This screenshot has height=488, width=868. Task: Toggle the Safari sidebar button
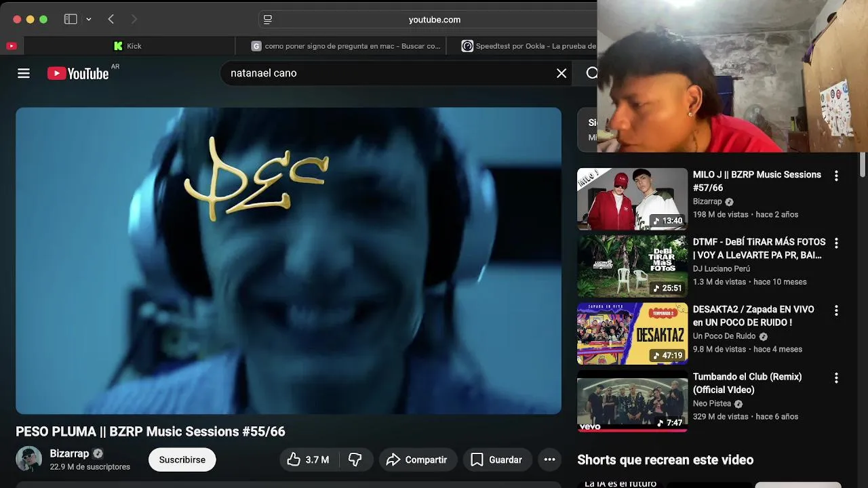[71, 19]
